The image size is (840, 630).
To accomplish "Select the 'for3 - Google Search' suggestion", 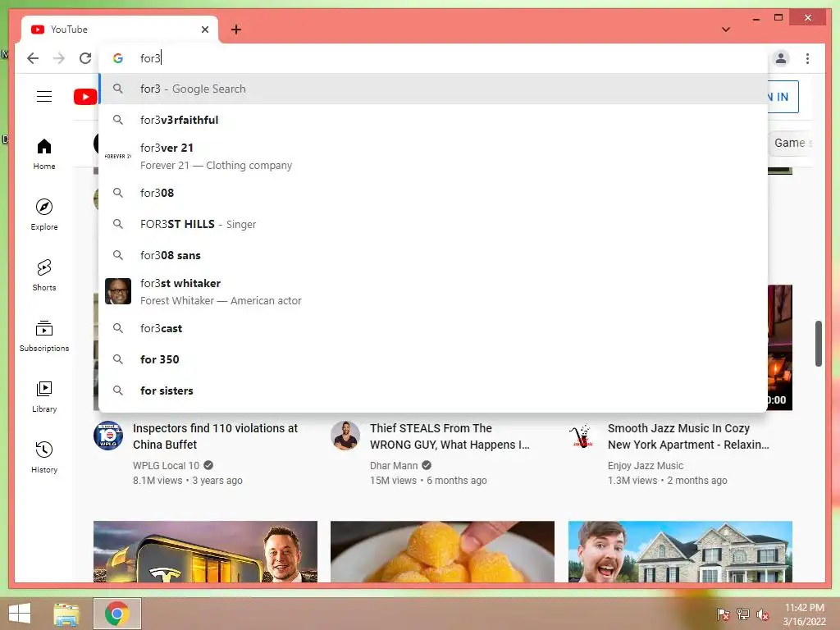I will [x=433, y=89].
